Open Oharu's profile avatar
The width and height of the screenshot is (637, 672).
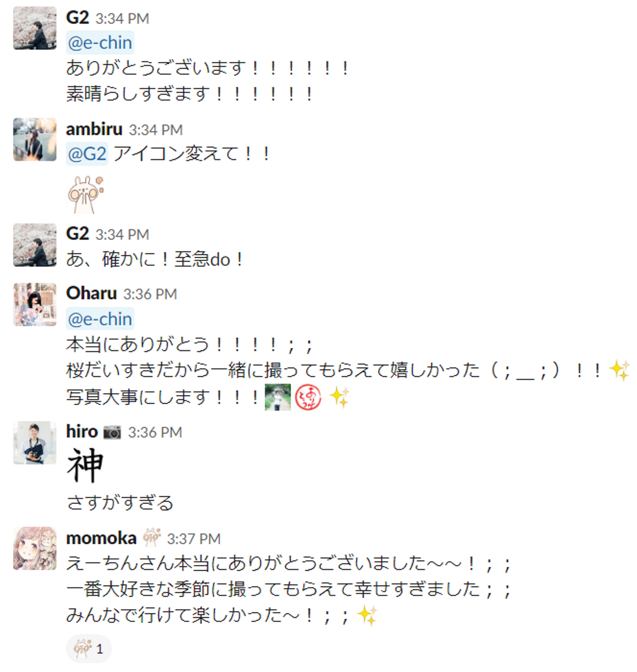pos(35,305)
